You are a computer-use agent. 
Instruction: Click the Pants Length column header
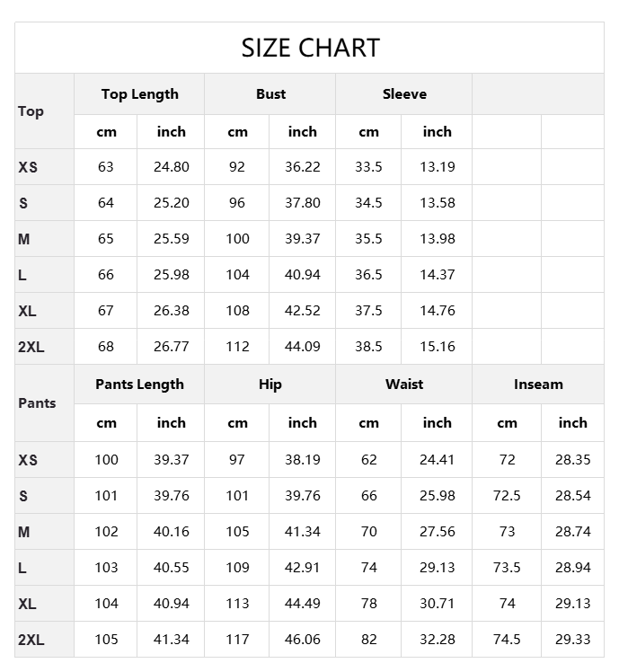[x=139, y=385]
